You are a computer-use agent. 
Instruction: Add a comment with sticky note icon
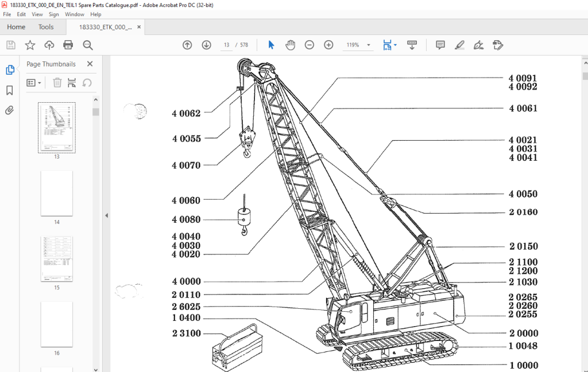440,45
